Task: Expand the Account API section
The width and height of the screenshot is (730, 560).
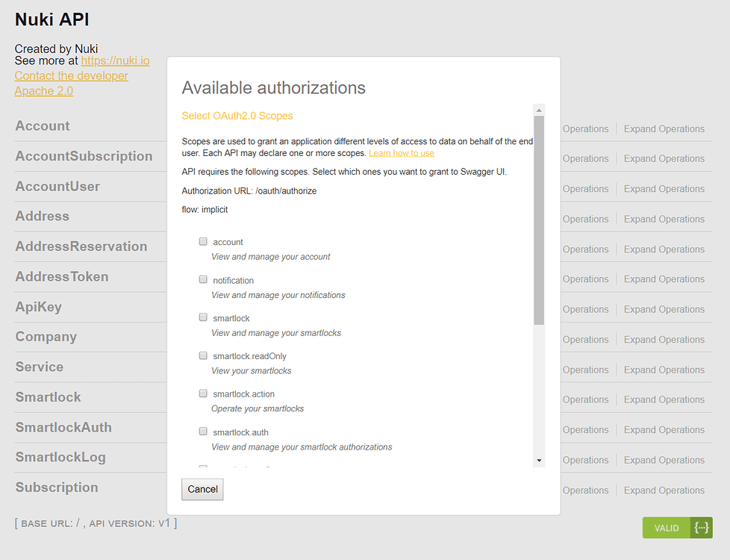Action: click(43, 125)
